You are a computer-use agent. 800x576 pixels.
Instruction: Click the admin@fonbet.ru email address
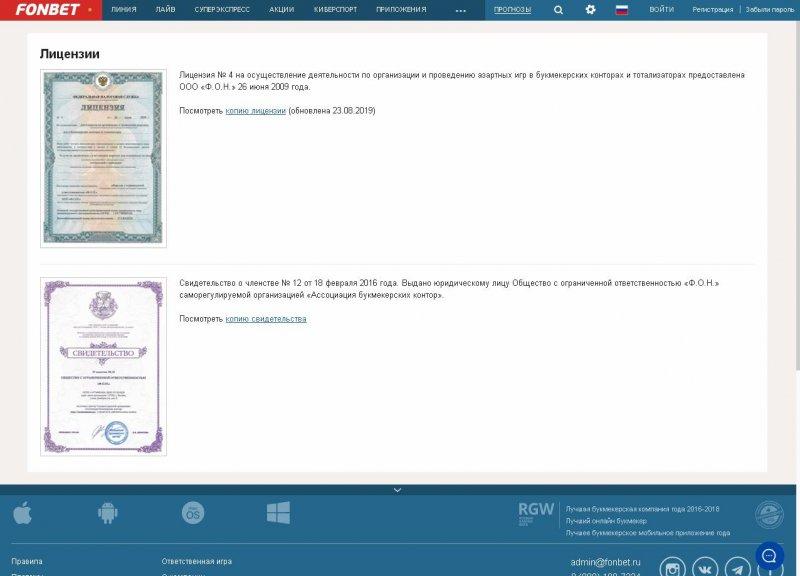point(605,562)
